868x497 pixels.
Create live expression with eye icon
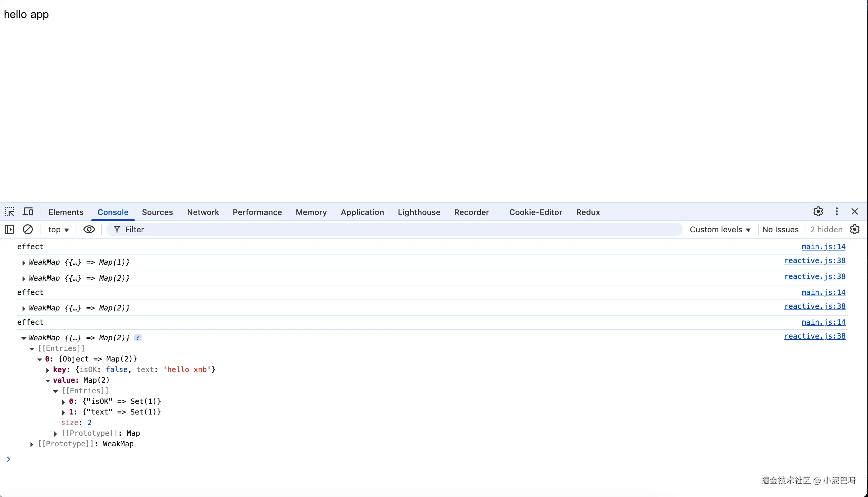point(89,229)
